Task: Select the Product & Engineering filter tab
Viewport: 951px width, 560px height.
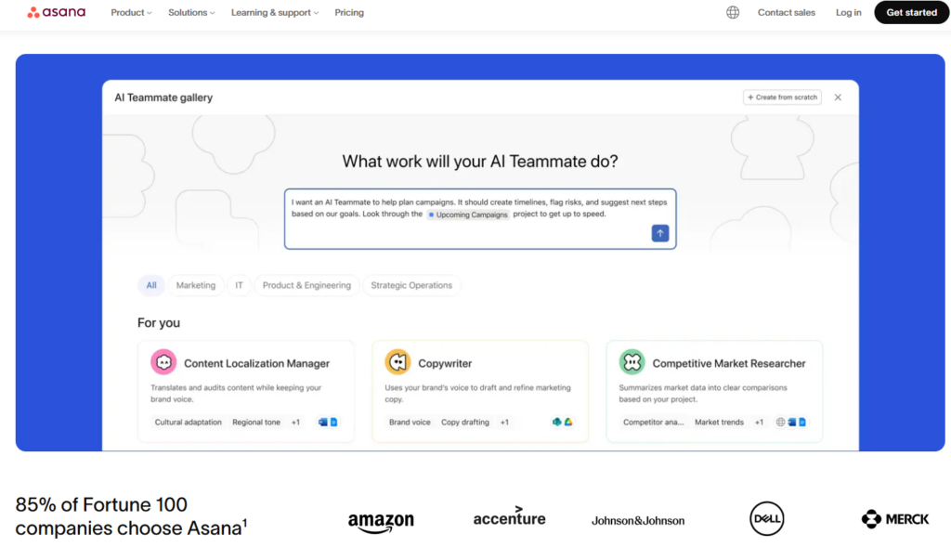Action: click(306, 285)
